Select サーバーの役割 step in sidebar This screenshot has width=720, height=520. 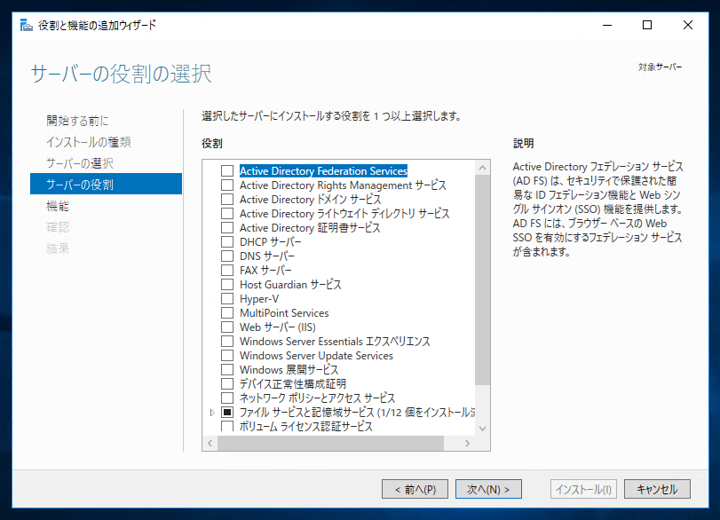tap(106, 184)
